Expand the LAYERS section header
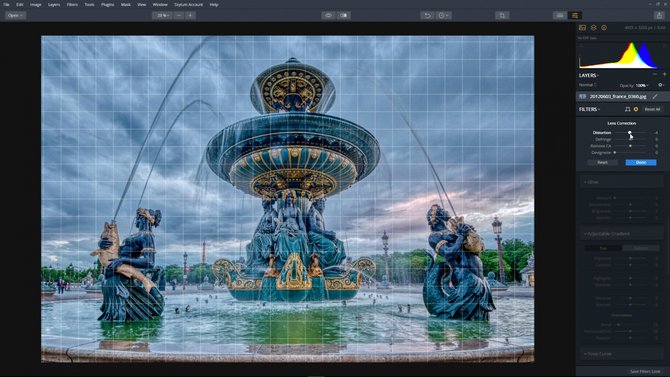Viewport: 670px width, 377px height. (589, 75)
